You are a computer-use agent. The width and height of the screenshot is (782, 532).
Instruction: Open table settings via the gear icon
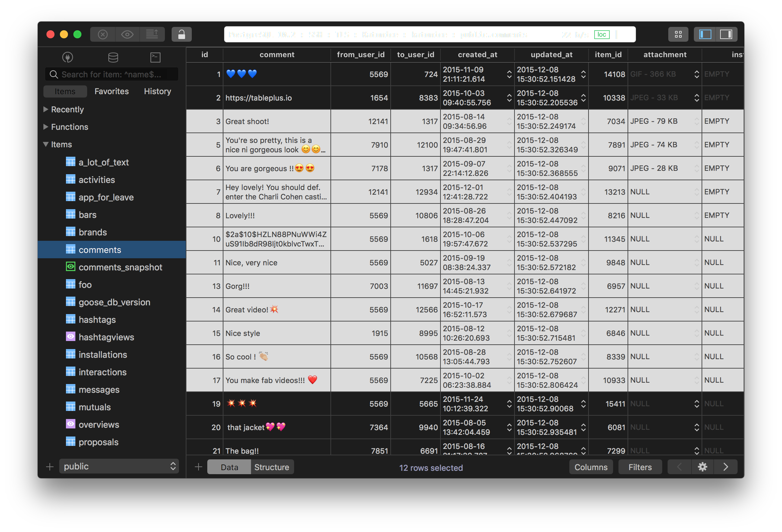(702, 467)
